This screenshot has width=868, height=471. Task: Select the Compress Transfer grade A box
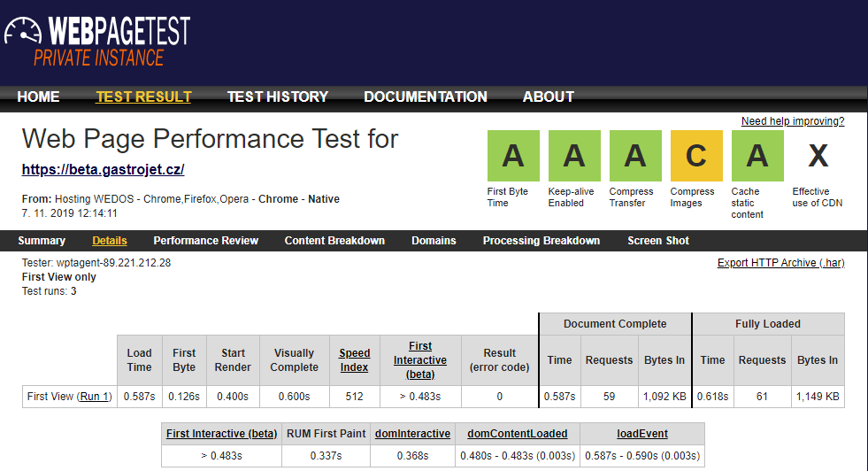635,156
